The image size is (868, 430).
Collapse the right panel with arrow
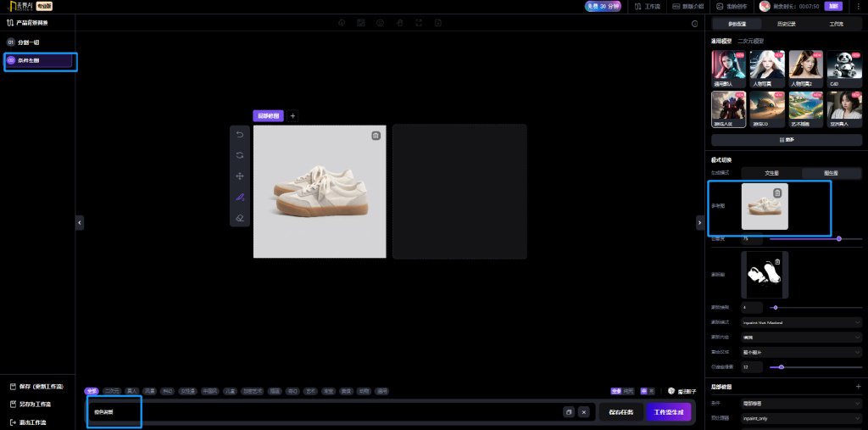pyautogui.click(x=699, y=222)
